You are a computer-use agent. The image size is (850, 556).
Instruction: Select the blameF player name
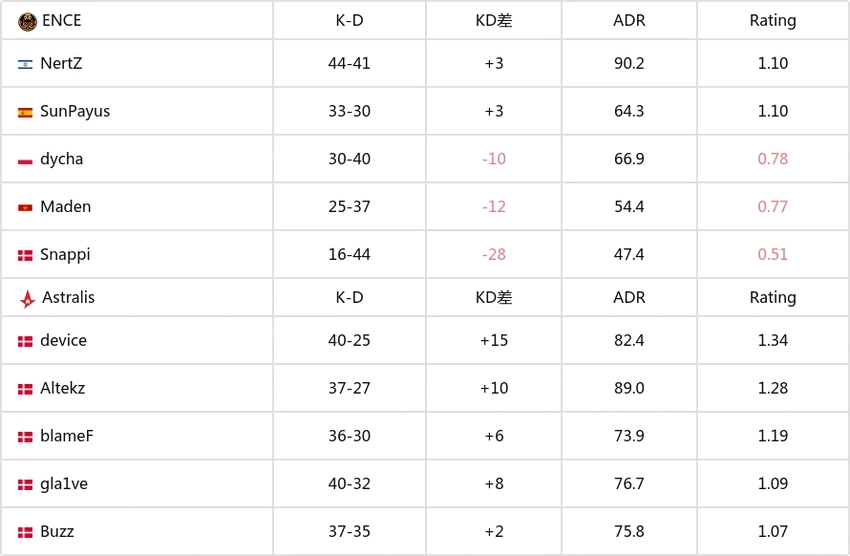(67, 436)
